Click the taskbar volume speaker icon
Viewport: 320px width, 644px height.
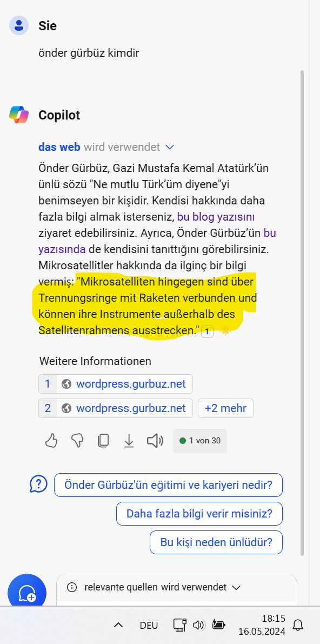pyautogui.click(x=198, y=625)
